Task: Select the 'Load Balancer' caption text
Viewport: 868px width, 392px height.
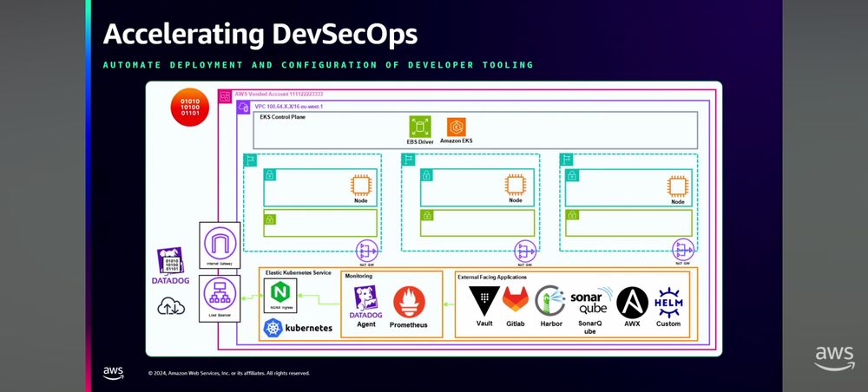Action: (220, 316)
